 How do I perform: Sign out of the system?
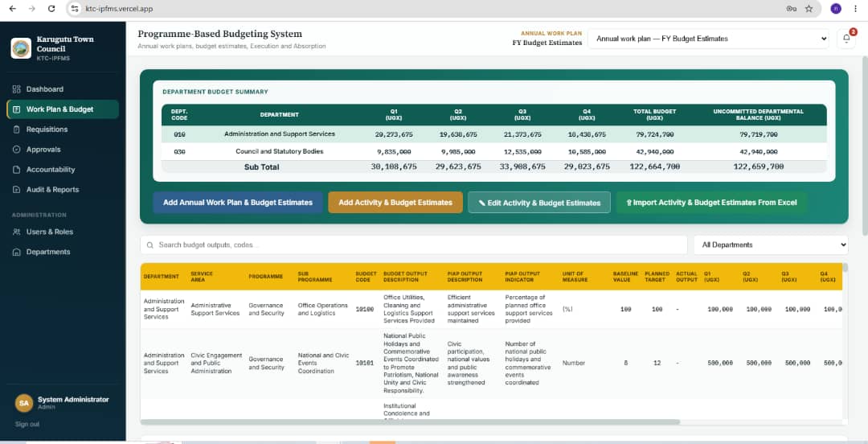[27, 424]
